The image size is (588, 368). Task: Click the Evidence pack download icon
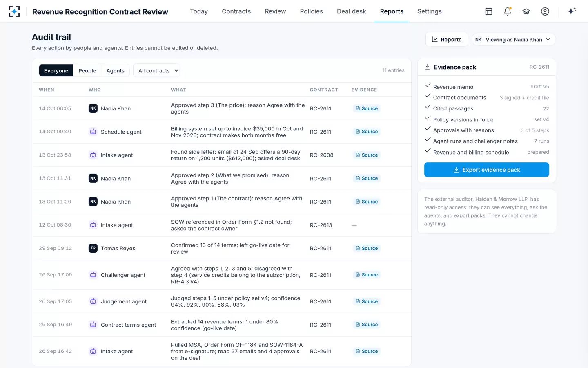[428, 67]
